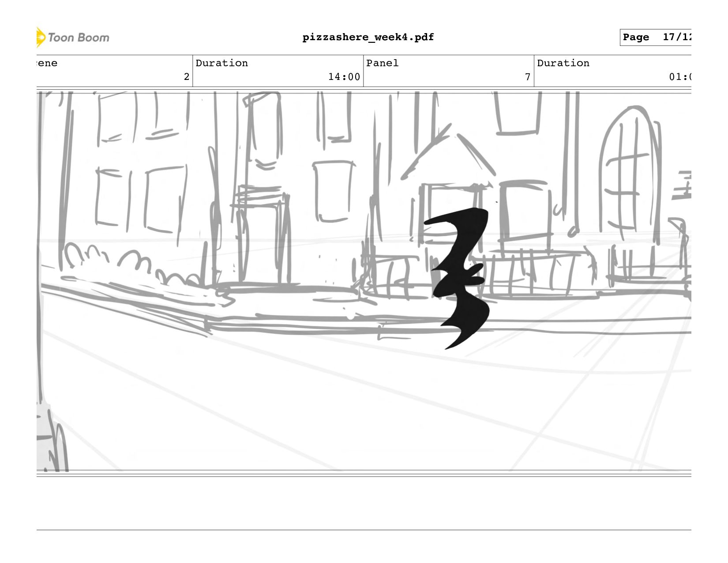The width and height of the screenshot is (728, 563).
Task: Select the Duration label after Panel
Action: point(563,63)
